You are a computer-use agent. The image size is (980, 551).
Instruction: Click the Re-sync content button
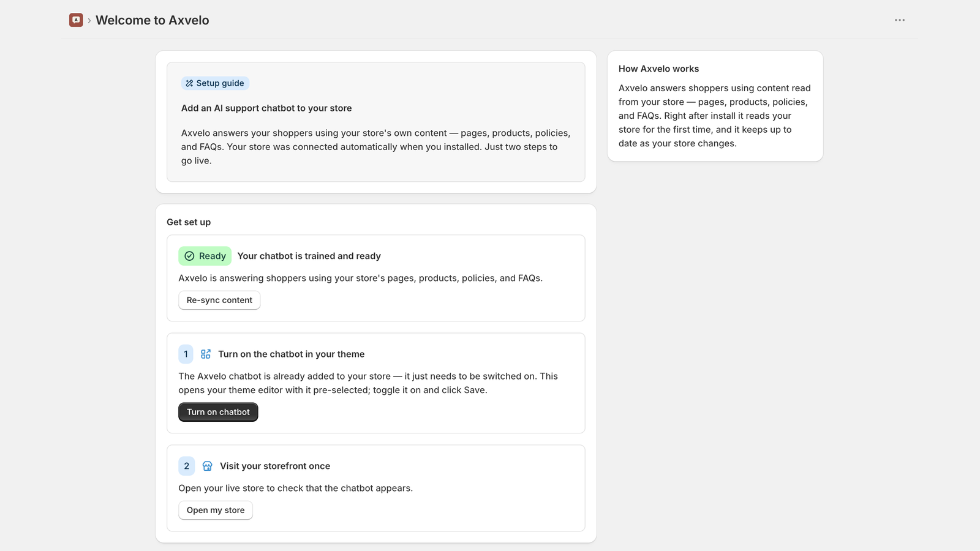[219, 300]
